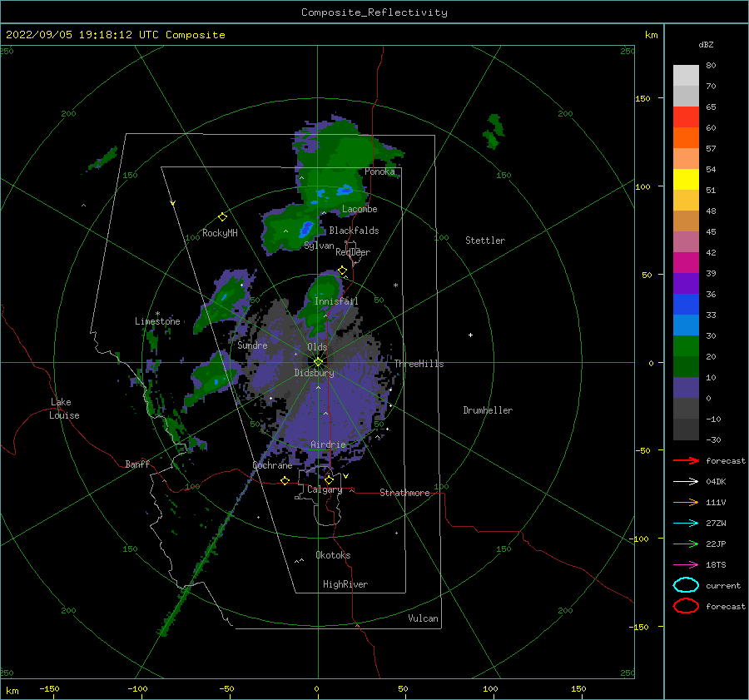Click the asterisk marker above Limestone
Image resolution: width=749 pixels, height=700 pixels.
pos(157,314)
